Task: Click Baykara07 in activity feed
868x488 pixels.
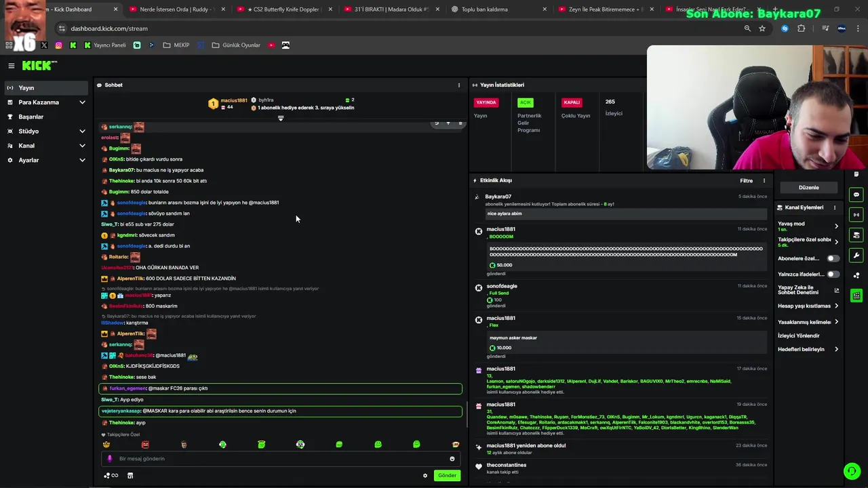Action: point(498,197)
